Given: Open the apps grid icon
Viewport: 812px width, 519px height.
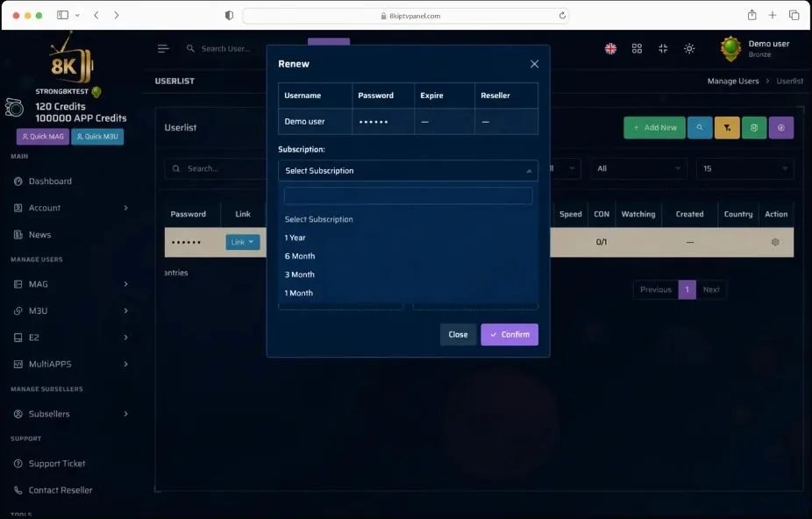Looking at the screenshot, I should pyautogui.click(x=637, y=49).
